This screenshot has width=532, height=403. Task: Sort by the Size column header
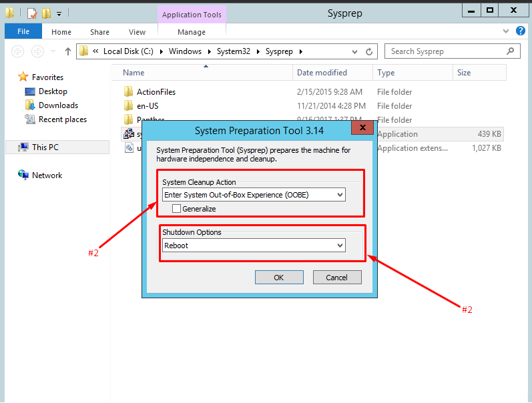coord(479,73)
